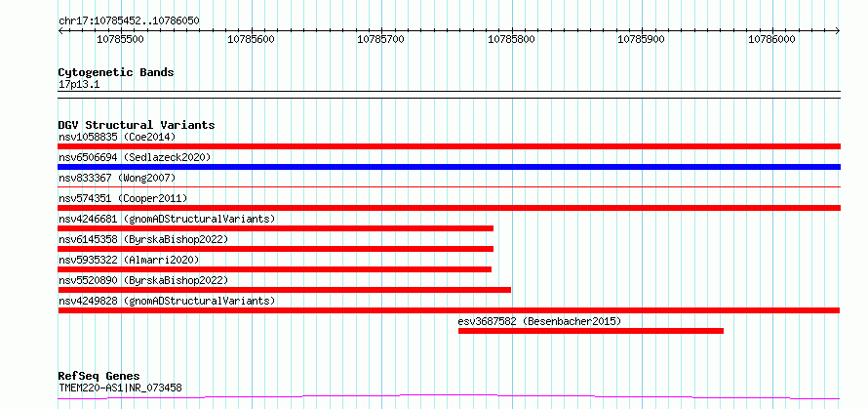Click the left arrowhead of the ruler
The image size is (868, 409).
(60, 31)
